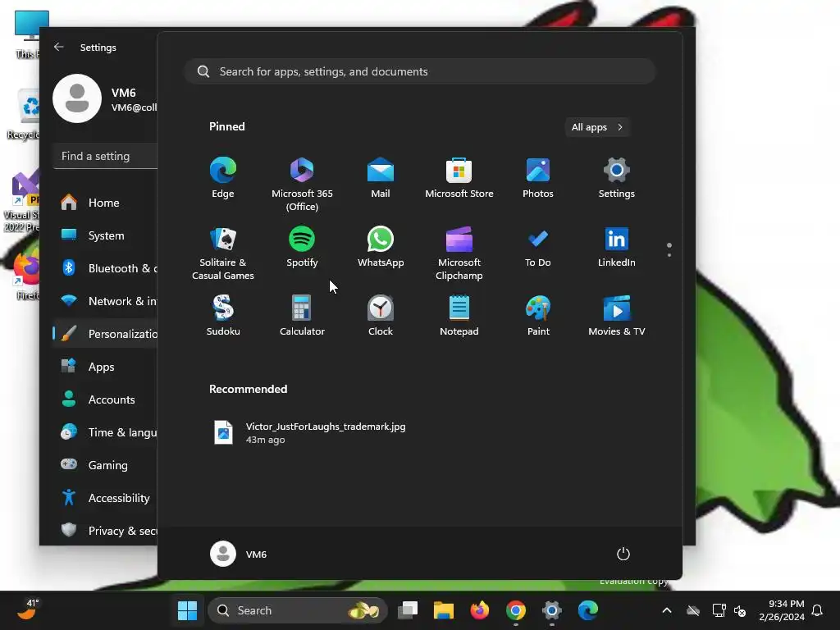Screen dimensions: 840x630
Task: Click VM6 profile avatar in Settings
Action: tap(77, 98)
